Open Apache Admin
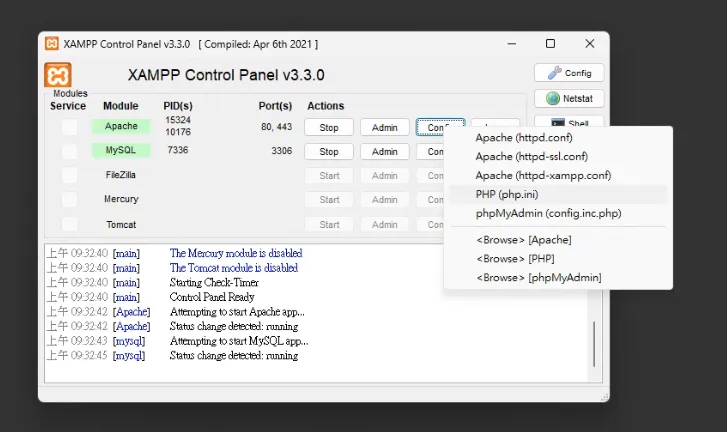Image resolution: width=727 pixels, height=432 pixels. [385, 127]
